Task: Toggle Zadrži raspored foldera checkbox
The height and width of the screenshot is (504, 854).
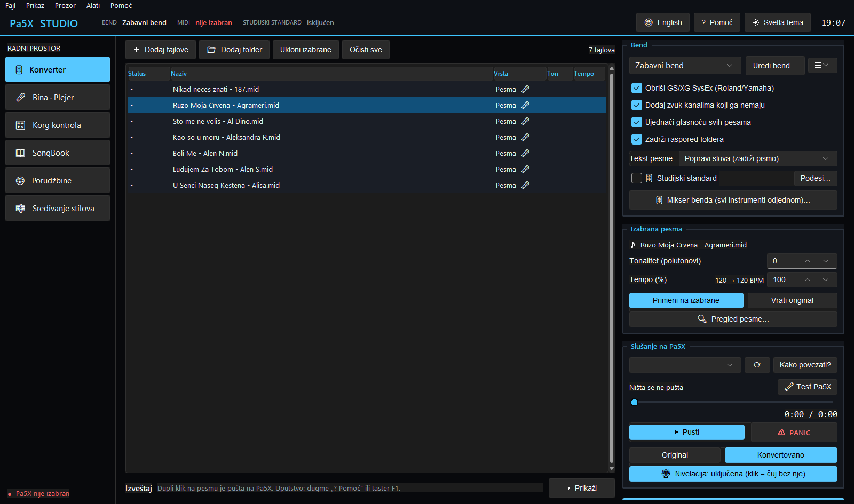Action: tap(637, 139)
